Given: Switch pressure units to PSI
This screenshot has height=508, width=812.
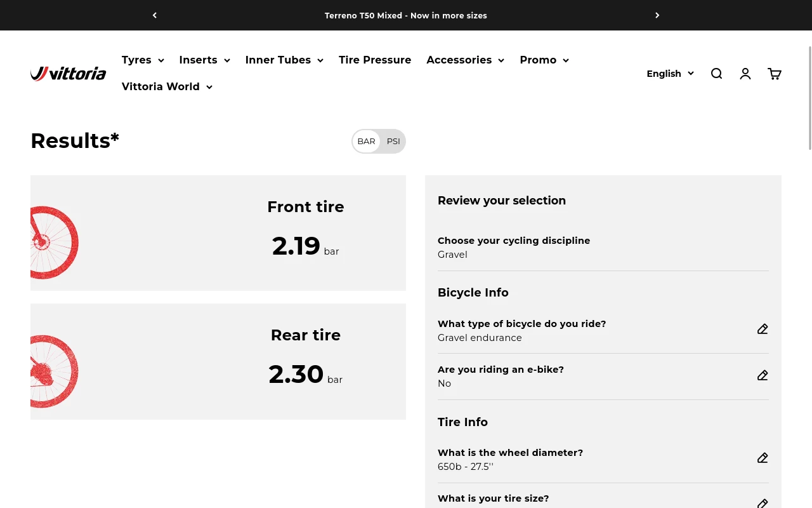Looking at the screenshot, I should tap(393, 141).
